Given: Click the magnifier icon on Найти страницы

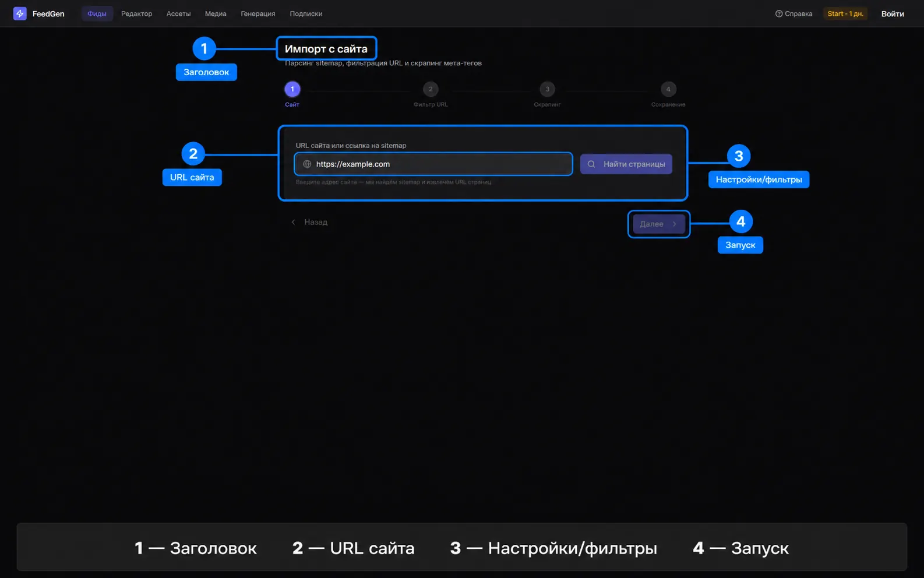Looking at the screenshot, I should click(x=591, y=164).
